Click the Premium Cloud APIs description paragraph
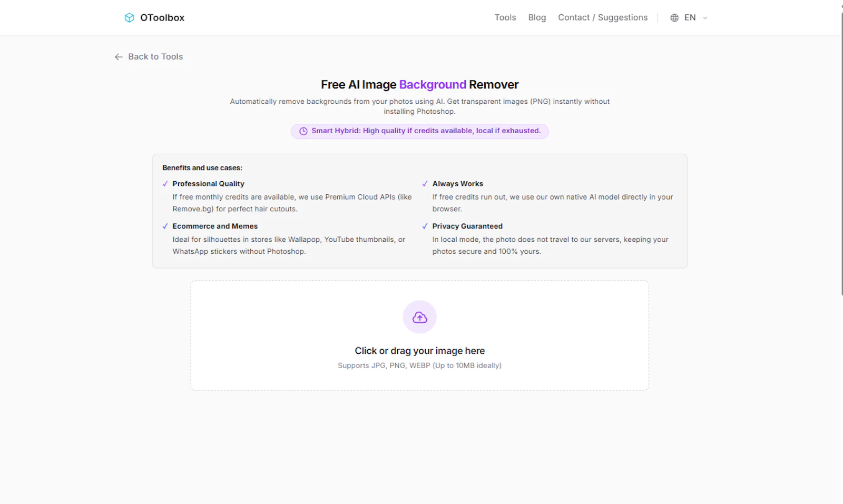 click(x=292, y=203)
